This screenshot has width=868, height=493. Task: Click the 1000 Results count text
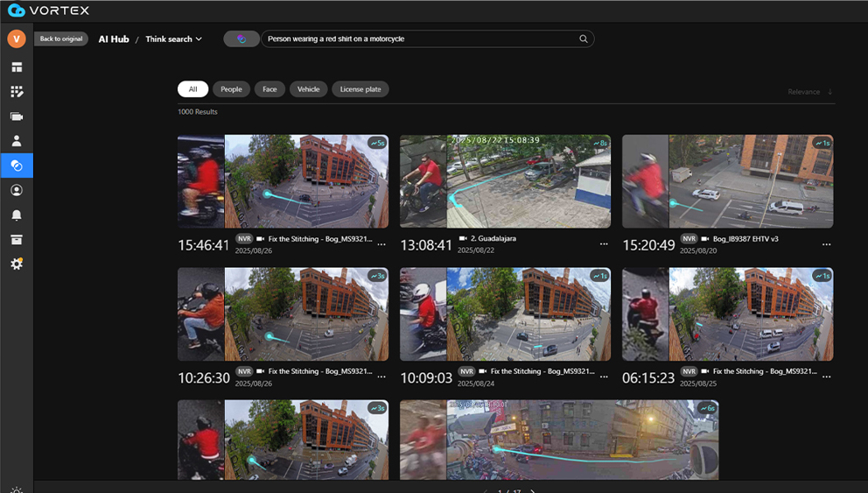(198, 112)
